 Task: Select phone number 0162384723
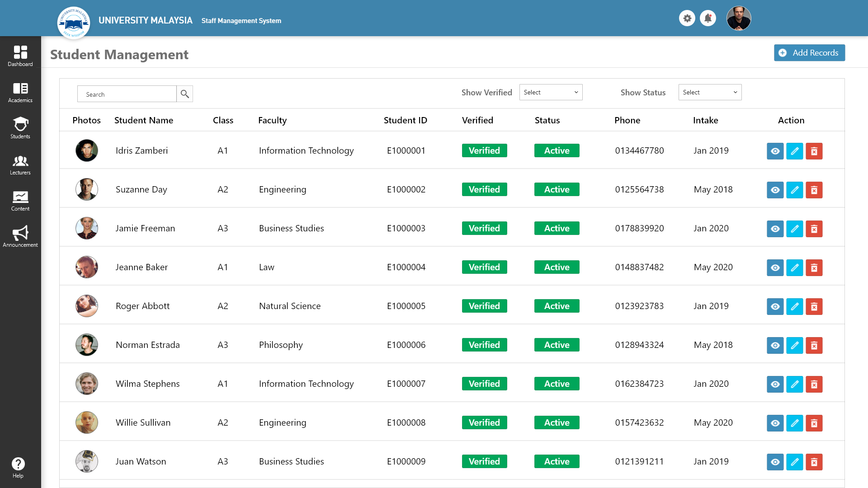click(x=639, y=384)
